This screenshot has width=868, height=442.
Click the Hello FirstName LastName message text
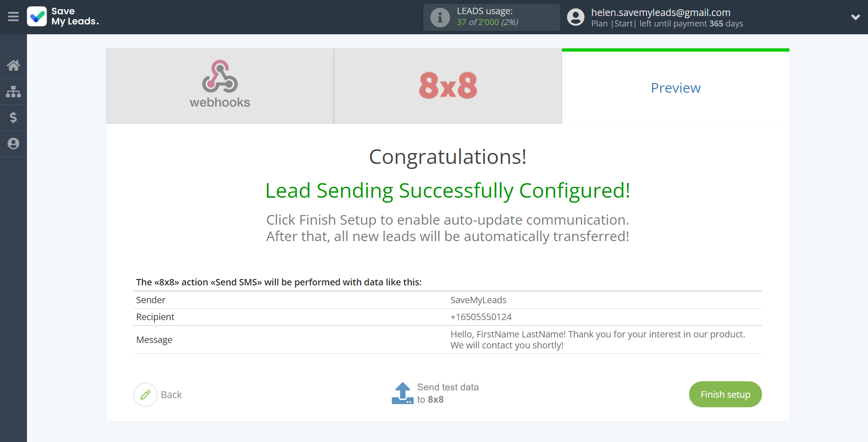597,340
